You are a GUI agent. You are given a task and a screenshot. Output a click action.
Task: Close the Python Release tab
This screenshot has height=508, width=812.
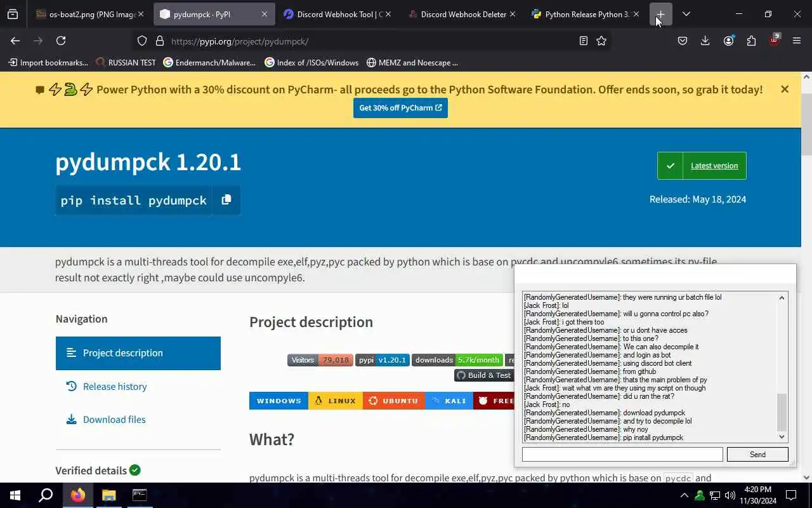[x=636, y=14]
